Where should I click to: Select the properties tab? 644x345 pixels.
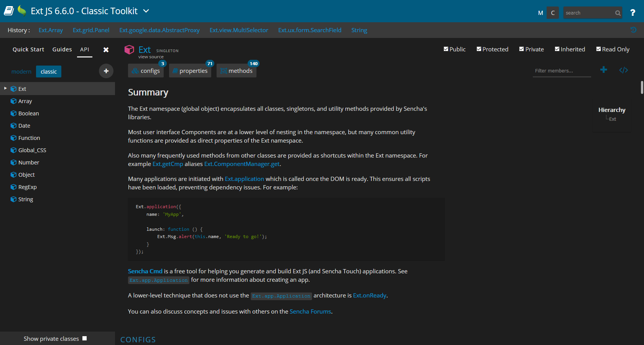point(190,71)
